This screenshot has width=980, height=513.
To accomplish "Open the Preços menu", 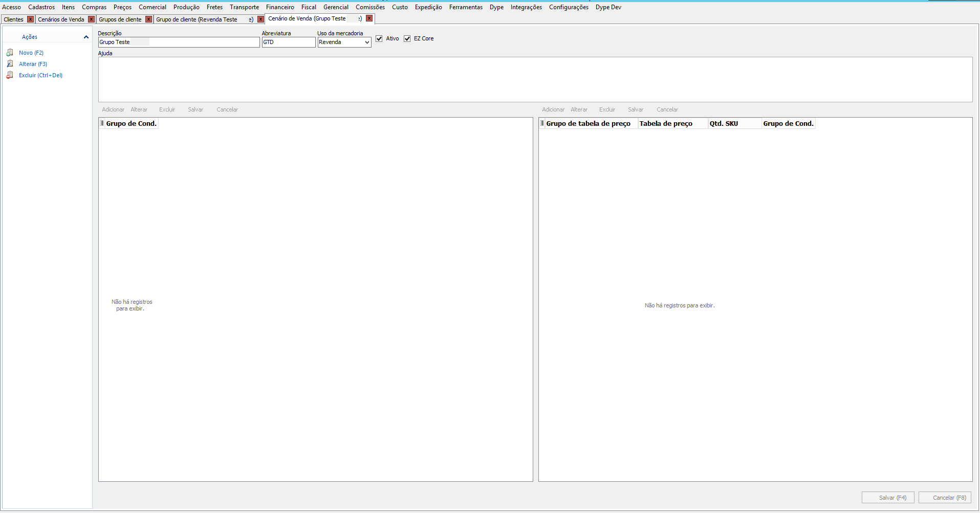I will coord(123,7).
